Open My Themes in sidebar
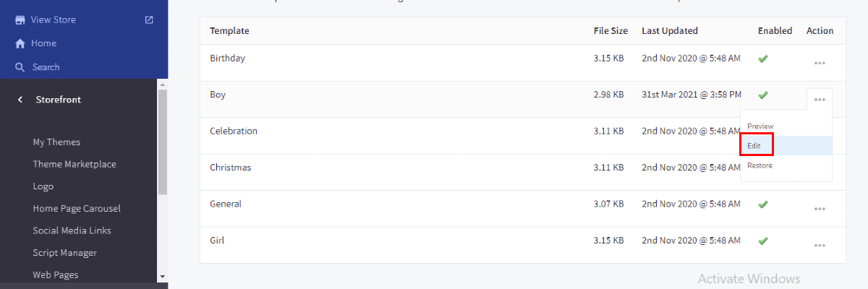 tap(56, 142)
